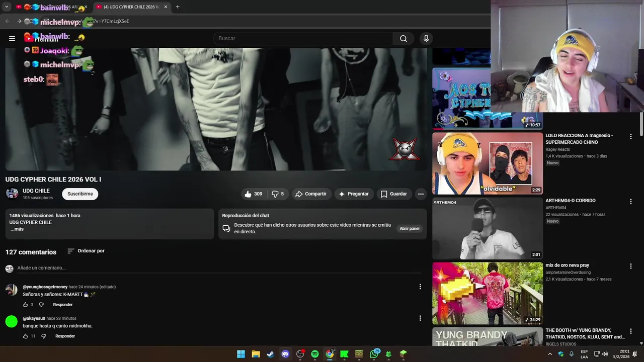
Task: Click Abrir panel for chat replay
Action: coord(410,229)
